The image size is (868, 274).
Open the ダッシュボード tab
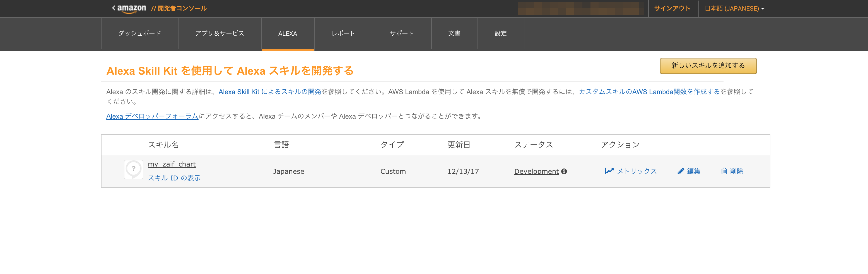tap(139, 33)
